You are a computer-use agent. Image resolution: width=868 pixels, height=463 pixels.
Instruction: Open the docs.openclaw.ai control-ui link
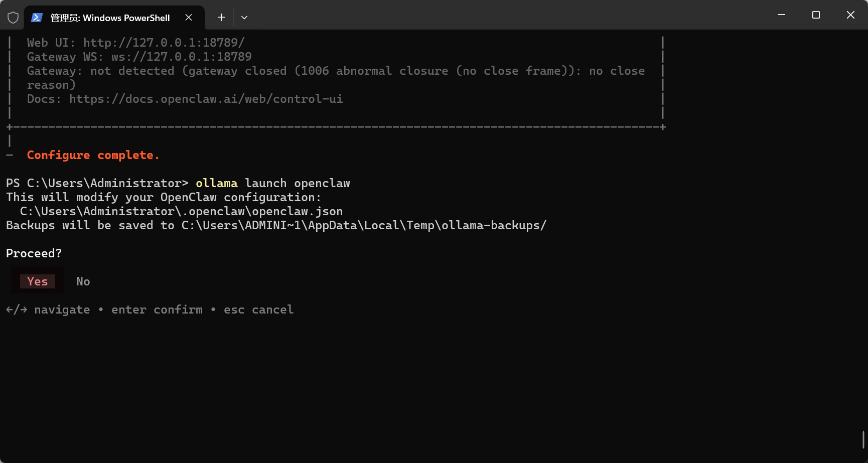pyautogui.click(x=206, y=99)
